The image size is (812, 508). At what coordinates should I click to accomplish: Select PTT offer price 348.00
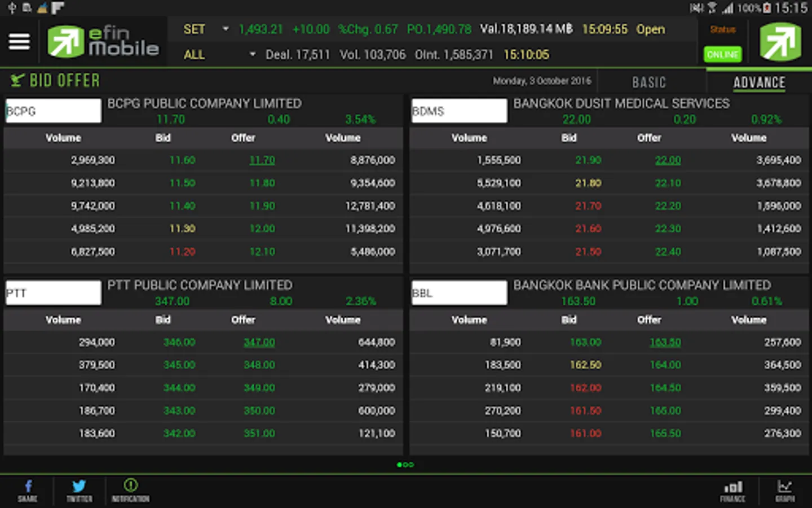coord(259,365)
